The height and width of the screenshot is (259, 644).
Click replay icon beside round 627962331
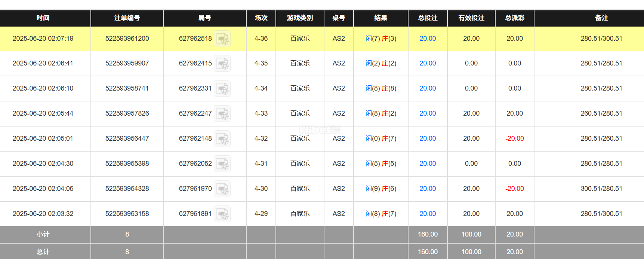click(222, 89)
